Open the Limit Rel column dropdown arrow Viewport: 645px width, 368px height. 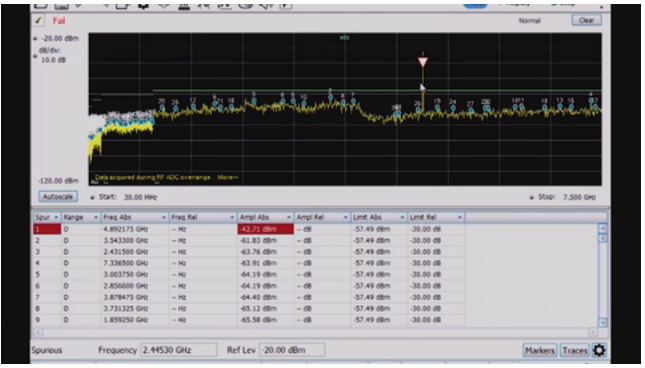pyautogui.click(x=459, y=217)
